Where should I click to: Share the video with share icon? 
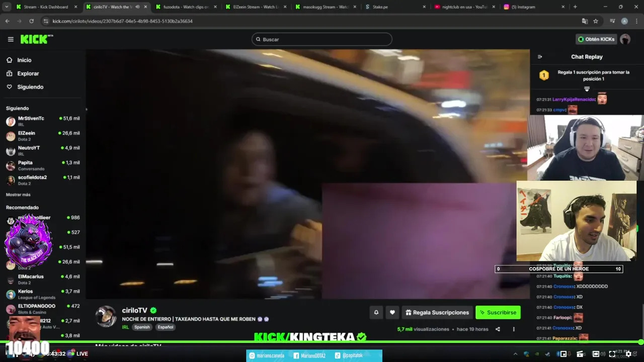(498, 329)
